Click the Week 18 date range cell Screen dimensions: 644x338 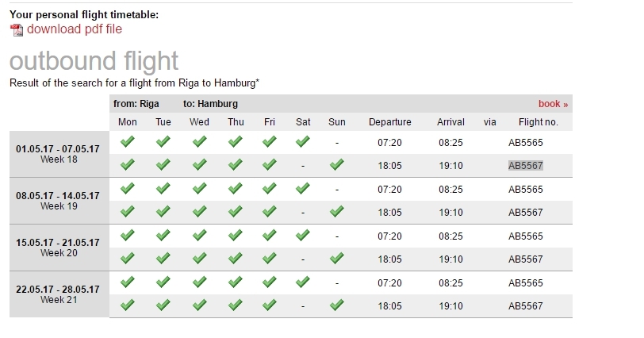tap(58, 153)
